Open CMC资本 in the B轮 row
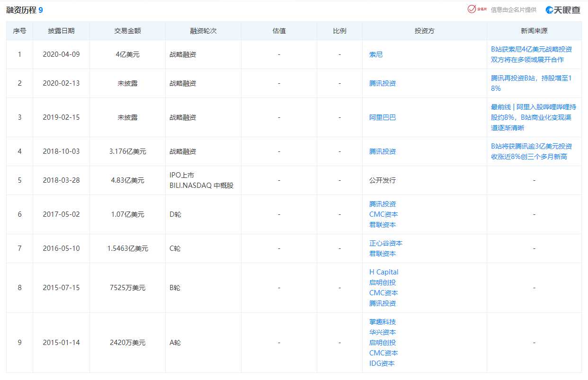Image resolution: width=588 pixels, height=380 pixels. tap(383, 293)
